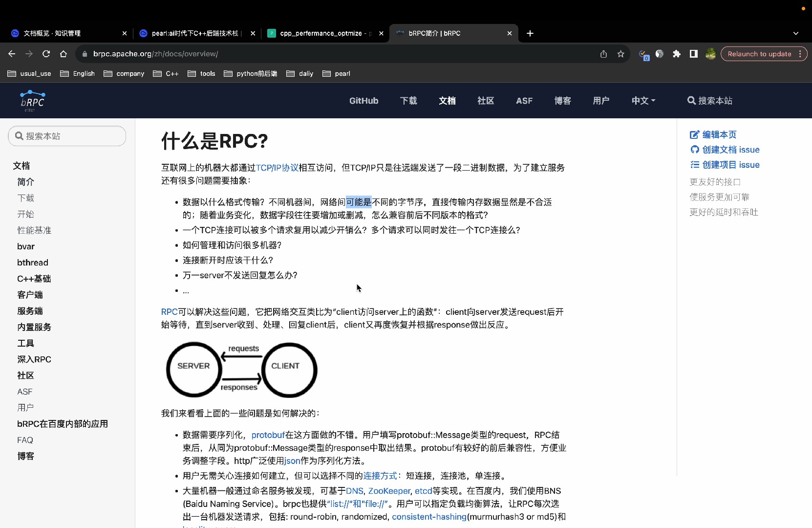Open the python前后端 bookmark folder
This screenshot has height=528, width=812.
coord(251,74)
